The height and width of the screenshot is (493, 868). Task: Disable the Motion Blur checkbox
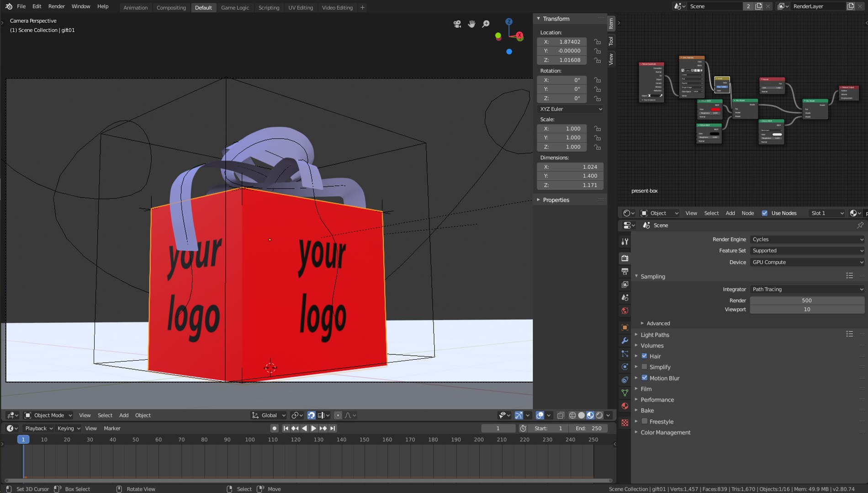point(644,378)
